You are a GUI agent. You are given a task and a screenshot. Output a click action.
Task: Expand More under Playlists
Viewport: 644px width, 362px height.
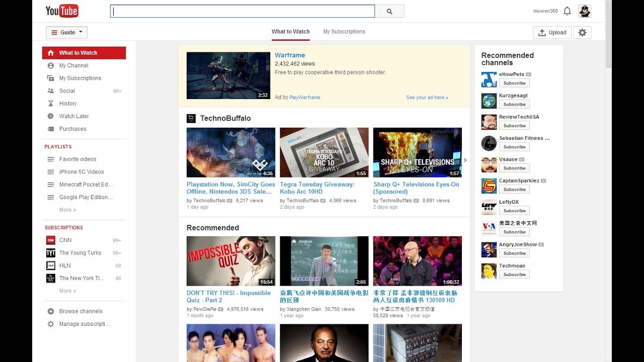click(67, 210)
